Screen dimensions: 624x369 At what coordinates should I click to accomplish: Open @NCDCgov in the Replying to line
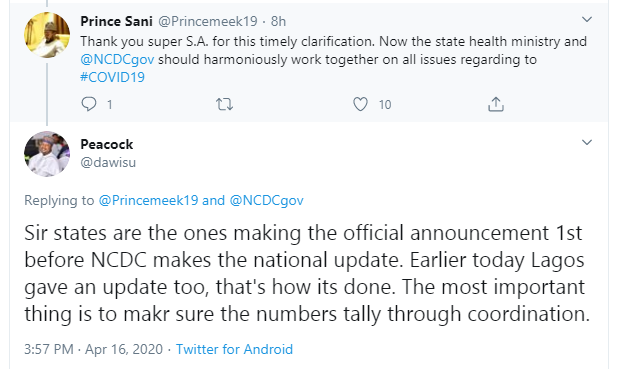(266, 200)
